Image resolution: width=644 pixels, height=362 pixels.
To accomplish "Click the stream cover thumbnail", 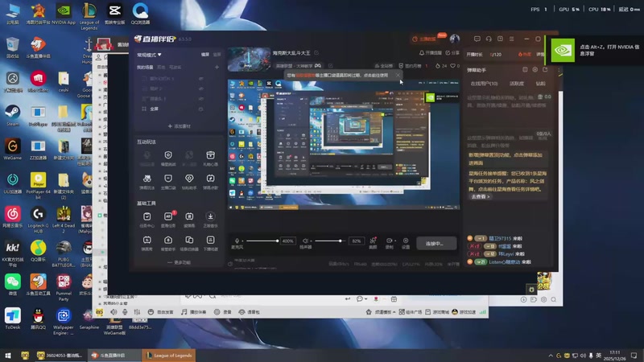I will [249, 60].
